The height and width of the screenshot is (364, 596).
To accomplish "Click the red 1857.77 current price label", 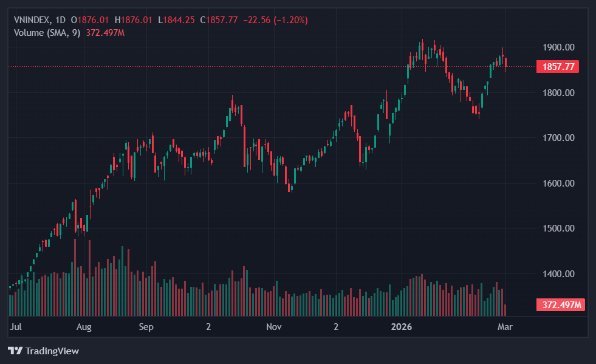I will tap(557, 67).
